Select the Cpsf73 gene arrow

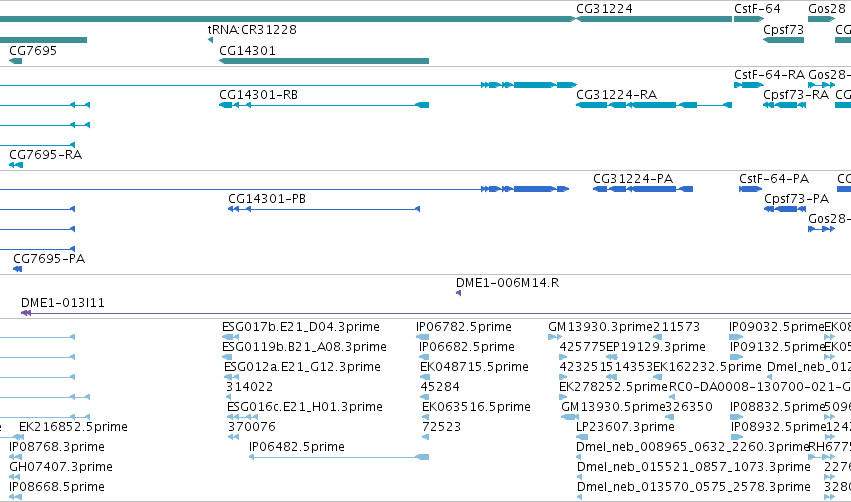(x=783, y=40)
